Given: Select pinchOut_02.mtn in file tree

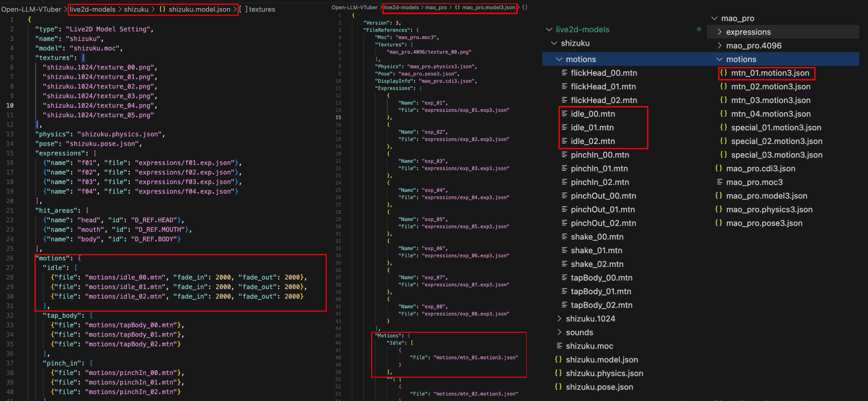Looking at the screenshot, I should coord(603,223).
